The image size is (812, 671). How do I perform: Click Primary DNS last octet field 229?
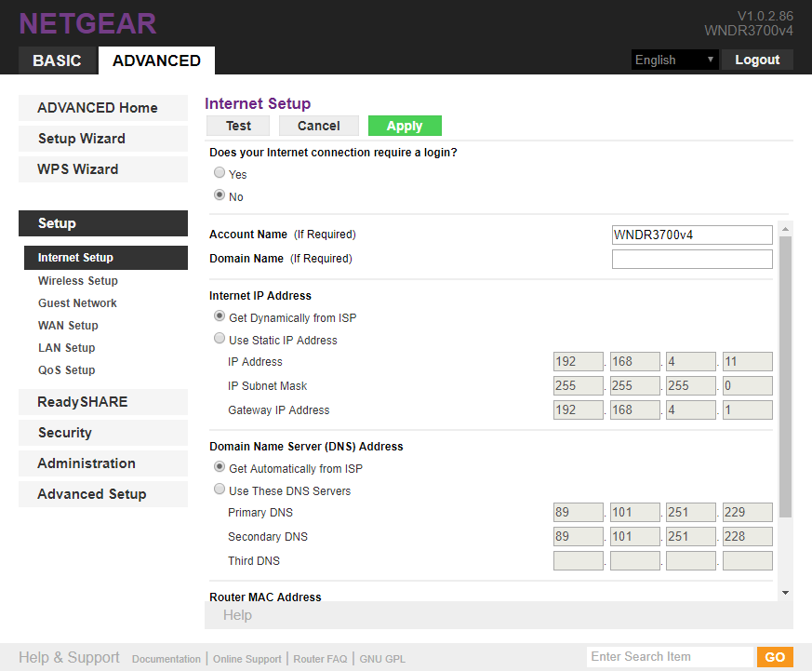point(747,513)
